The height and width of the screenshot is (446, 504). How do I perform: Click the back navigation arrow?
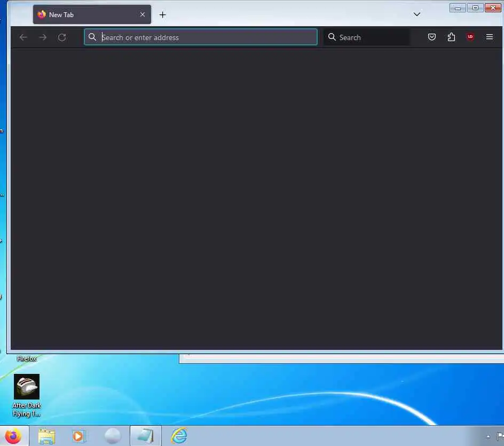click(23, 37)
